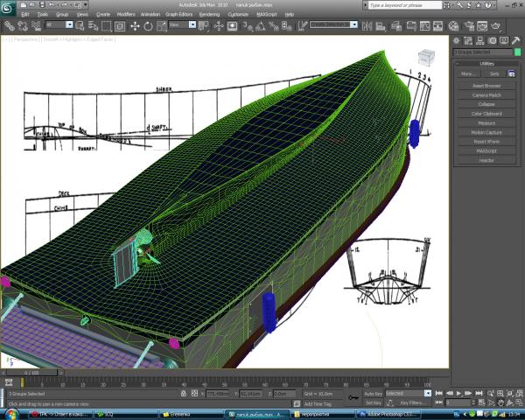This screenshot has width=525, height=420.
Task: Click the Reset XForm utility button
Action: pos(486,142)
